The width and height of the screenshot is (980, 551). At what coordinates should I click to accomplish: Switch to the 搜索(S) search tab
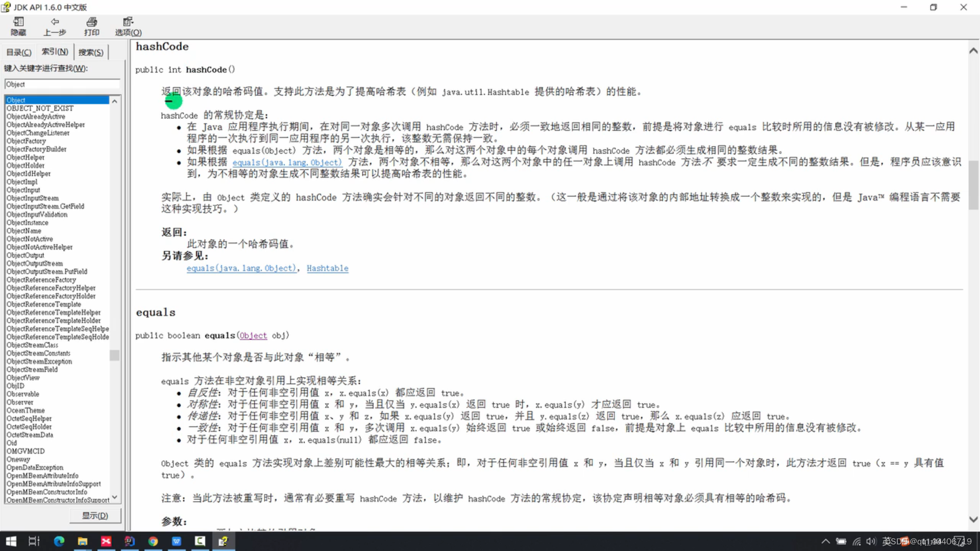tap(91, 52)
